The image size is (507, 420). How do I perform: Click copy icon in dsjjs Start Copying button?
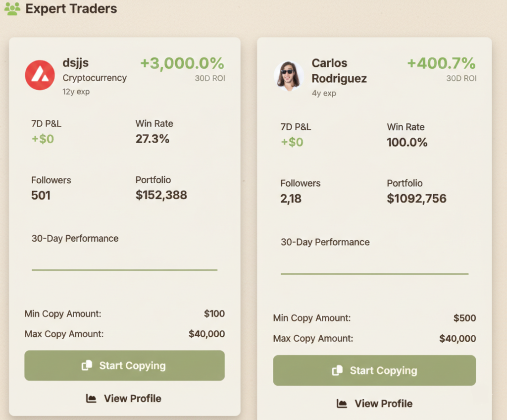click(x=87, y=366)
